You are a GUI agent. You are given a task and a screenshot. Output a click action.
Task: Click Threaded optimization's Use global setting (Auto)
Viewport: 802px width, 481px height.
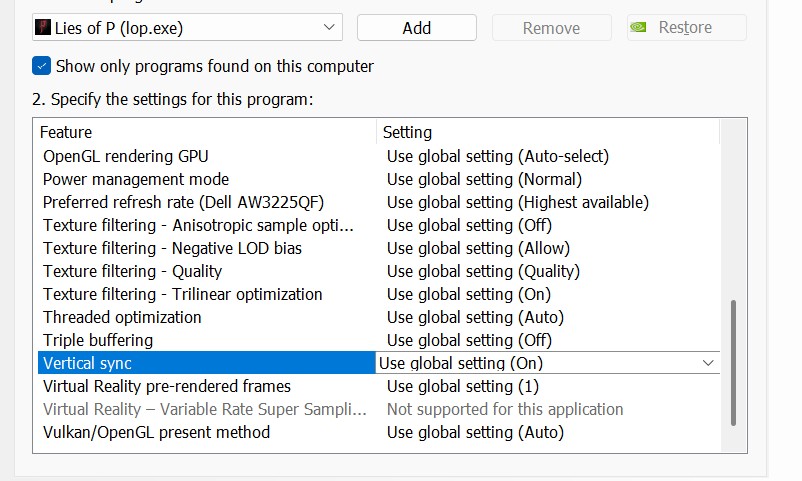[x=475, y=317]
